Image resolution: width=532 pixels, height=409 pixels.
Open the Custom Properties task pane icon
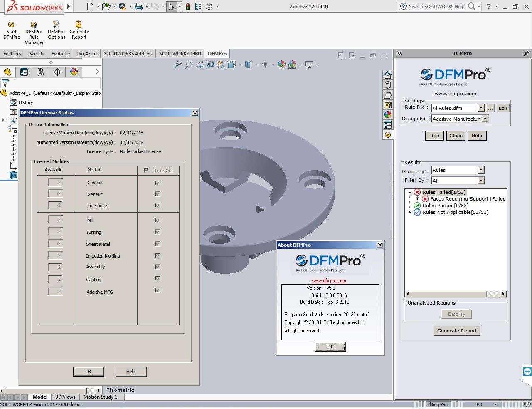[388, 125]
